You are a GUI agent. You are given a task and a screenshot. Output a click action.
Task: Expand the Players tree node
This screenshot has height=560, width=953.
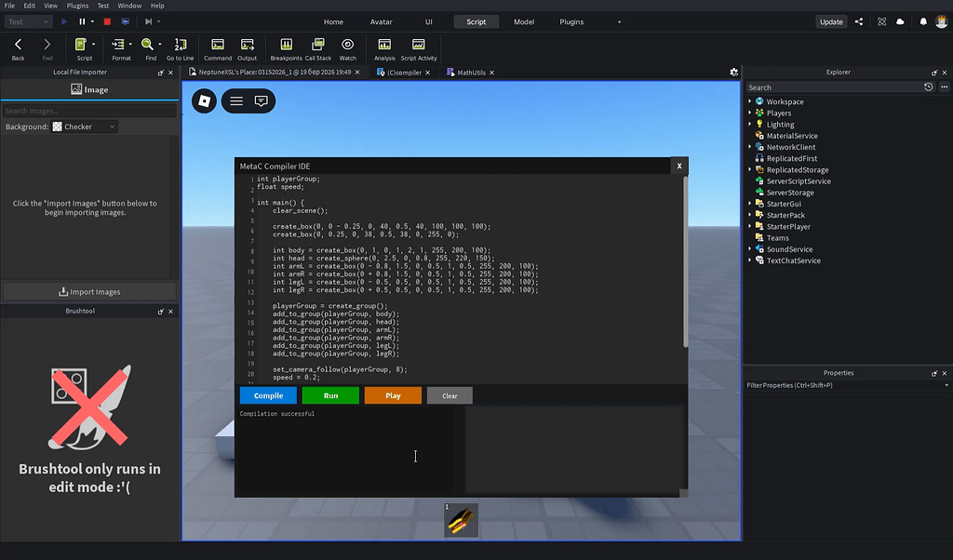pyautogui.click(x=749, y=113)
